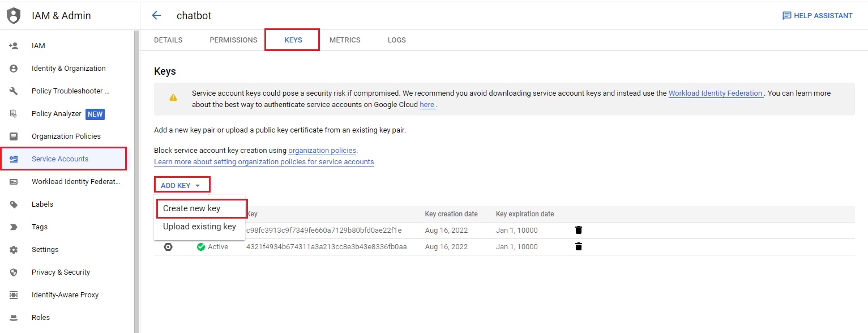Open Policy Troubleshooter via wrench icon
The height and width of the screenshot is (333, 868).
[x=14, y=91]
